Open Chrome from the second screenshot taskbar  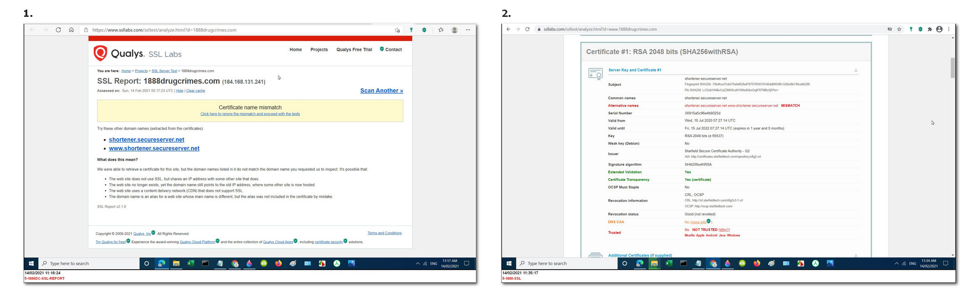712,263
